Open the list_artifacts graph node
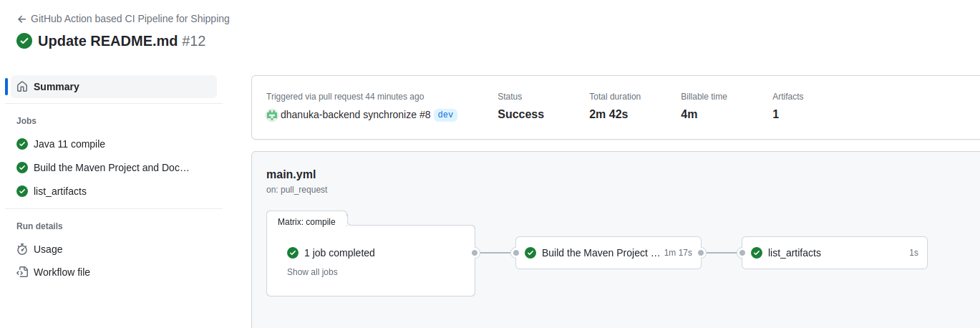 [x=835, y=253]
